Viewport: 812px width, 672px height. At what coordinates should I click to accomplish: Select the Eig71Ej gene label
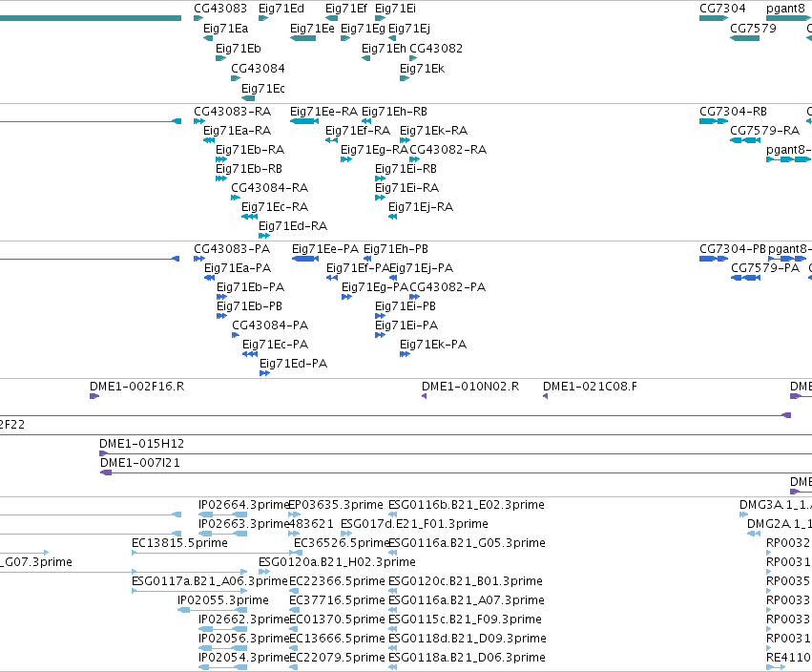coord(409,29)
